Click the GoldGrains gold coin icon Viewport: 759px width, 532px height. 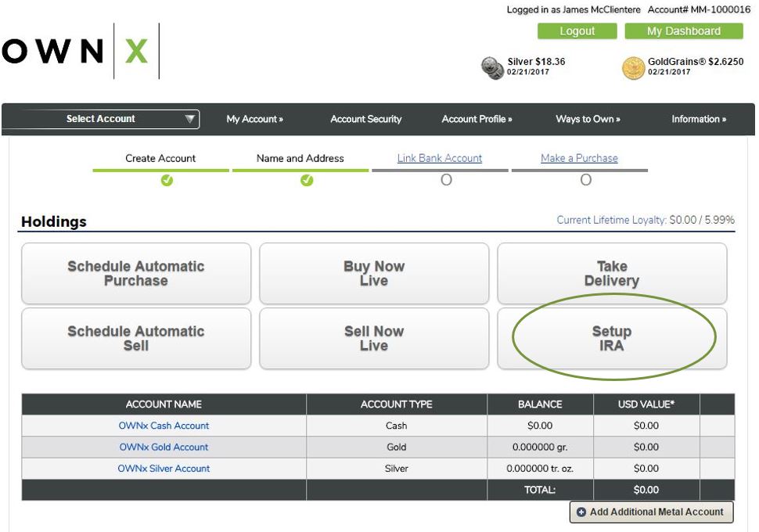pos(633,67)
